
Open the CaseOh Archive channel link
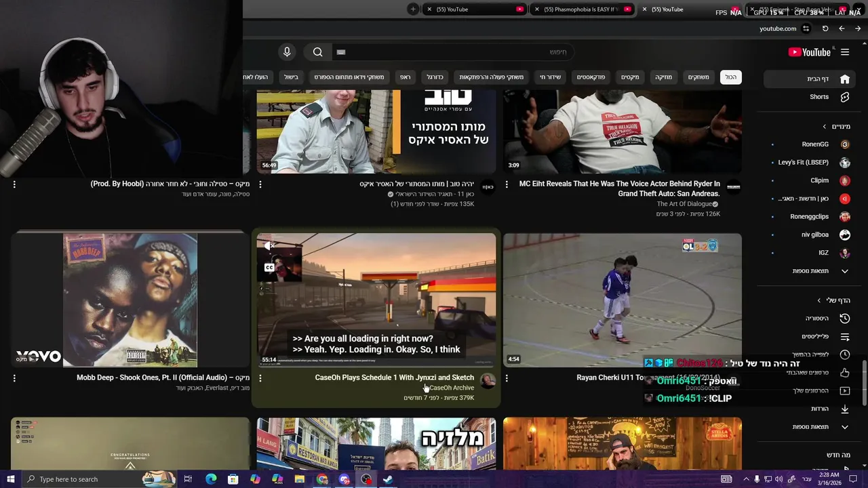(x=452, y=388)
